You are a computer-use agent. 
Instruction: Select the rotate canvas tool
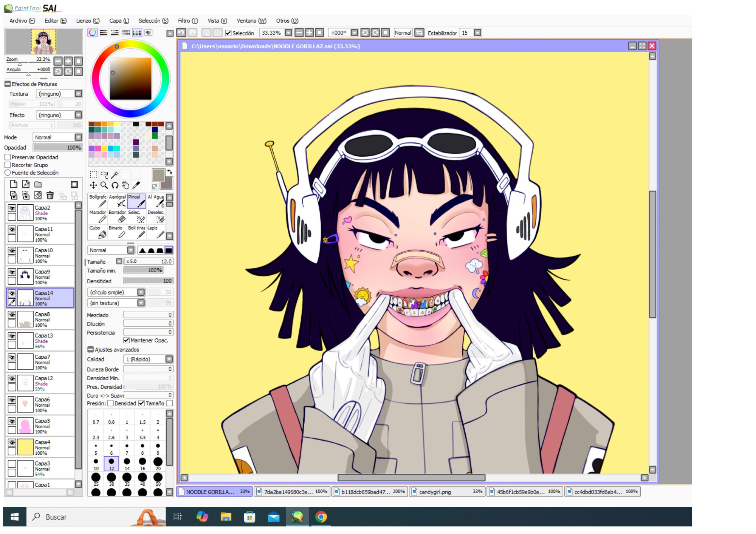pyautogui.click(x=115, y=185)
